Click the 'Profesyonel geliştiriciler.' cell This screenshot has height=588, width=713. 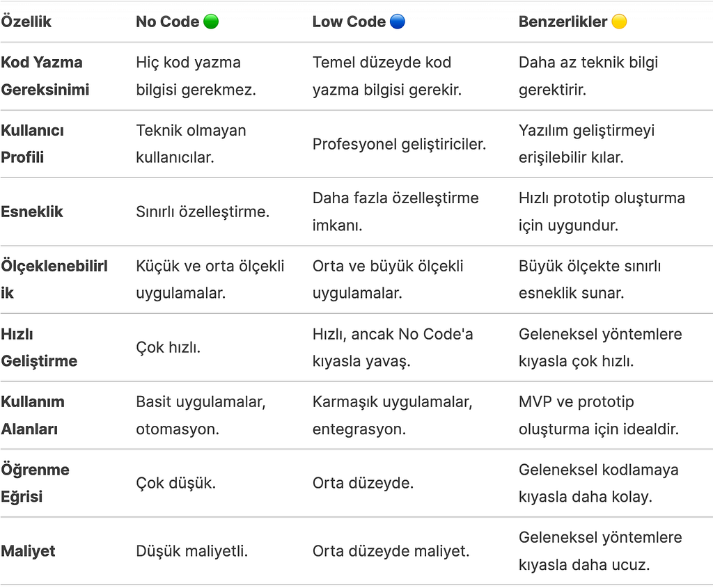(399, 144)
